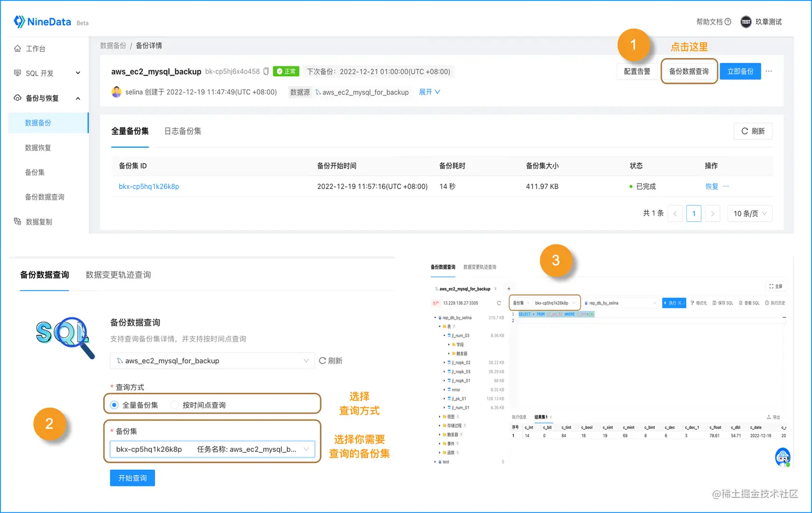Screen dimensions: 812x513
Task: Open the 数据变更轨迹查询 tab
Action: (117, 274)
